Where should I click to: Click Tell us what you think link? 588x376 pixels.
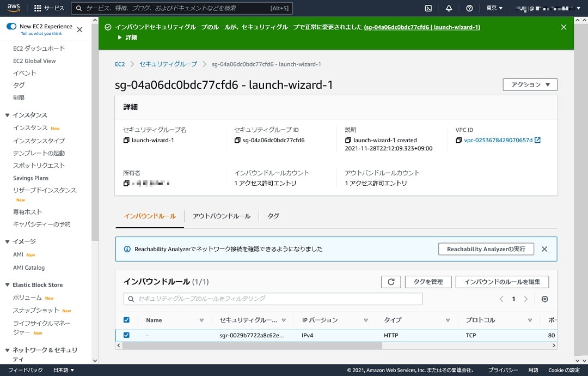[x=41, y=34]
